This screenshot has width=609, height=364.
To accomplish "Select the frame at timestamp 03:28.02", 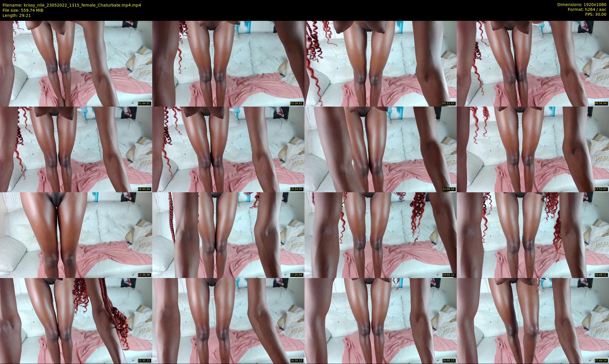I will 228,63.
